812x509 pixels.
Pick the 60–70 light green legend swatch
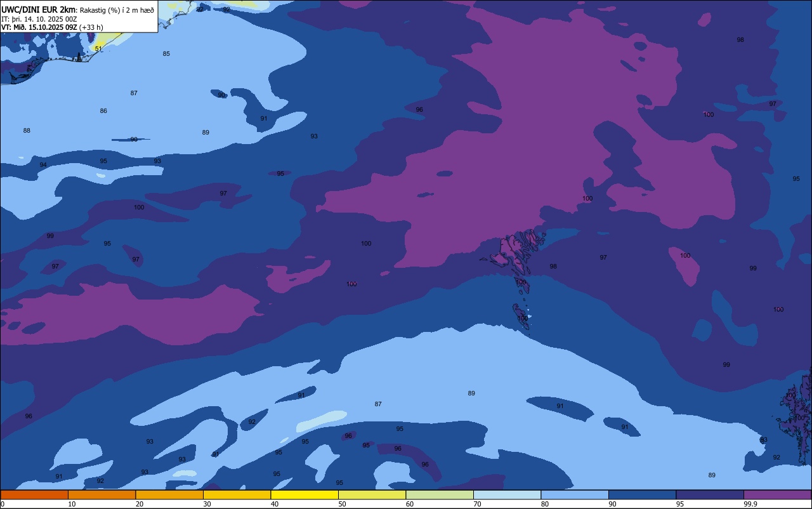click(440, 494)
